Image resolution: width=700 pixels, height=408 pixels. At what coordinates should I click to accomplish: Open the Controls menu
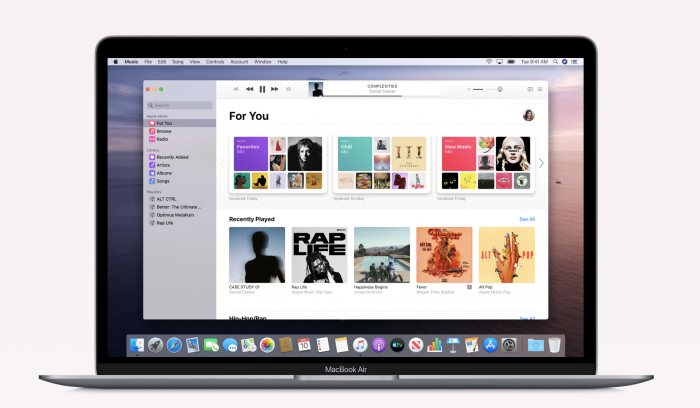[x=214, y=62]
